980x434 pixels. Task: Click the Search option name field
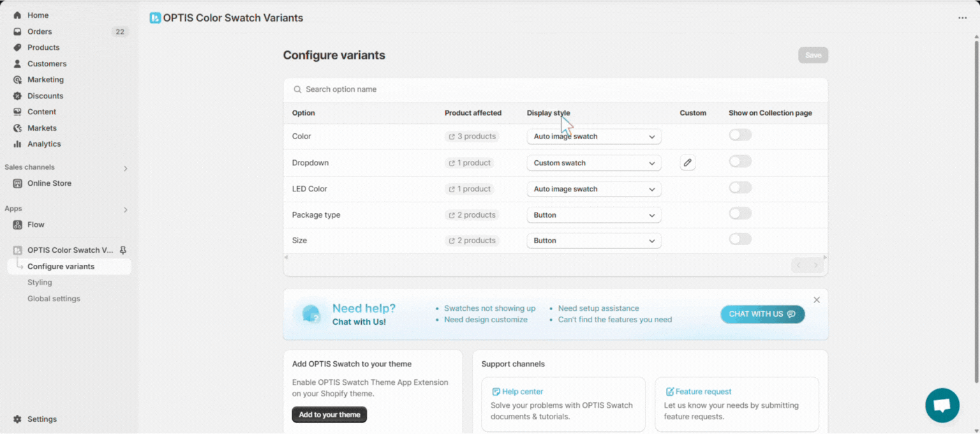point(555,89)
